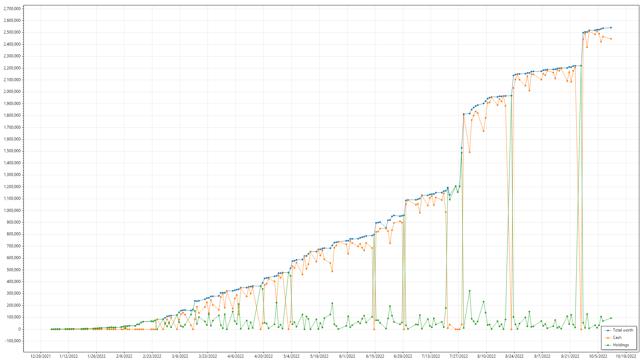Click the blue marker beside Total worth legend
The height and width of the screenshot is (362, 644).
pyautogui.click(x=608, y=330)
